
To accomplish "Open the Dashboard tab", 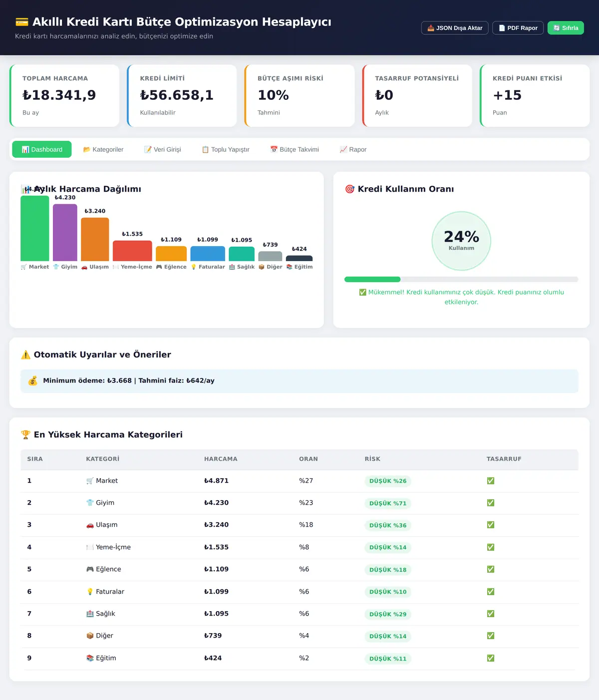I will coord(42,149).
